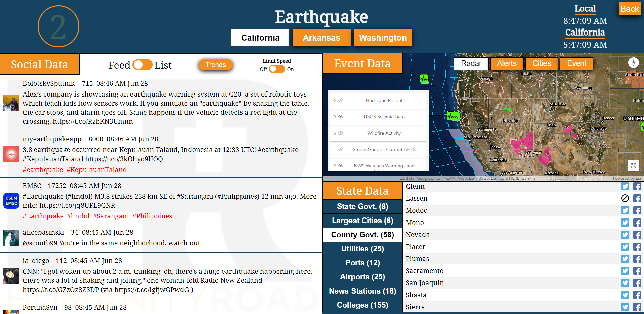Click the map compass reset icon

(x=633, y=63)
